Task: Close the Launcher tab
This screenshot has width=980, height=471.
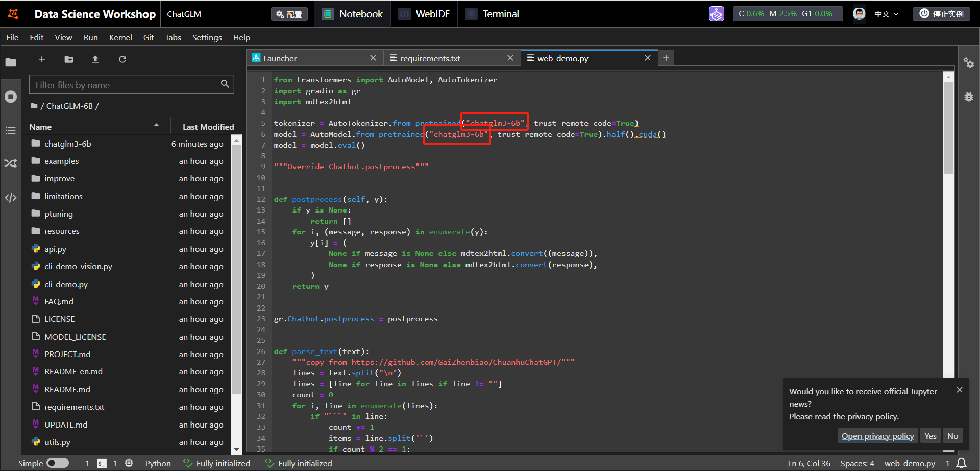Action: (x=373, y=58)
